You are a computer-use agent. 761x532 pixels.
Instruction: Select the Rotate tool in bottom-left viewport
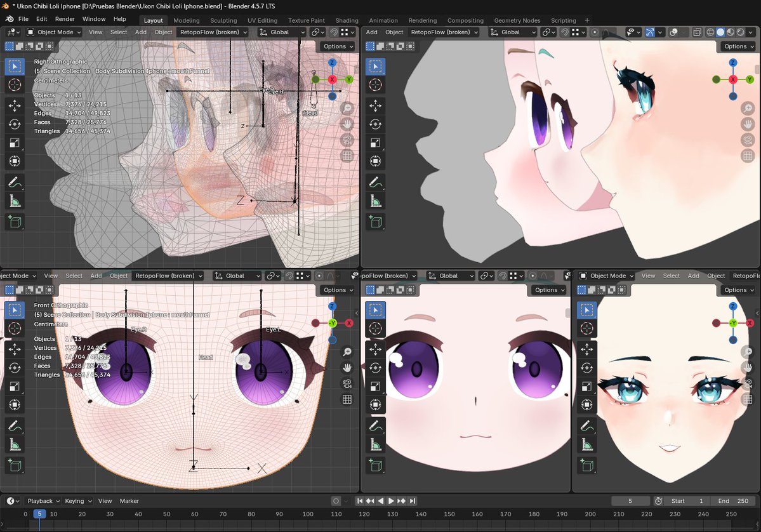[x=15, y=368]
